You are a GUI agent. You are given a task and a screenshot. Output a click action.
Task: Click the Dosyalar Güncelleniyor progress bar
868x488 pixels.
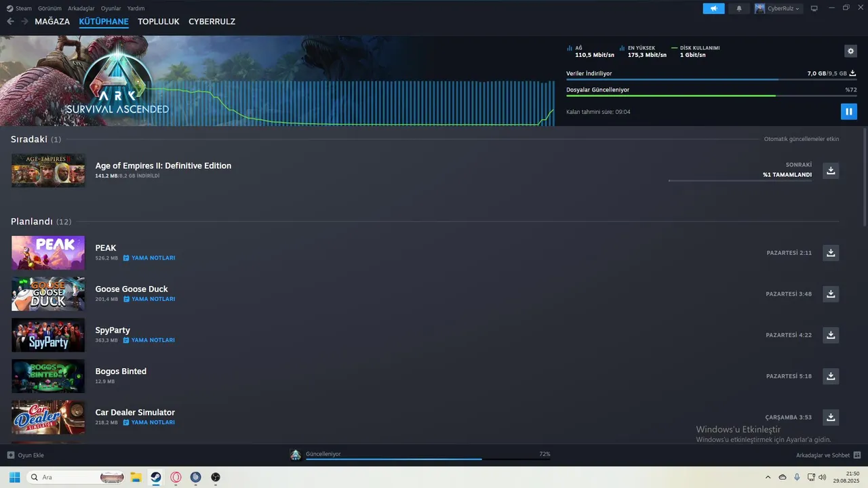(x=711, y=96)
